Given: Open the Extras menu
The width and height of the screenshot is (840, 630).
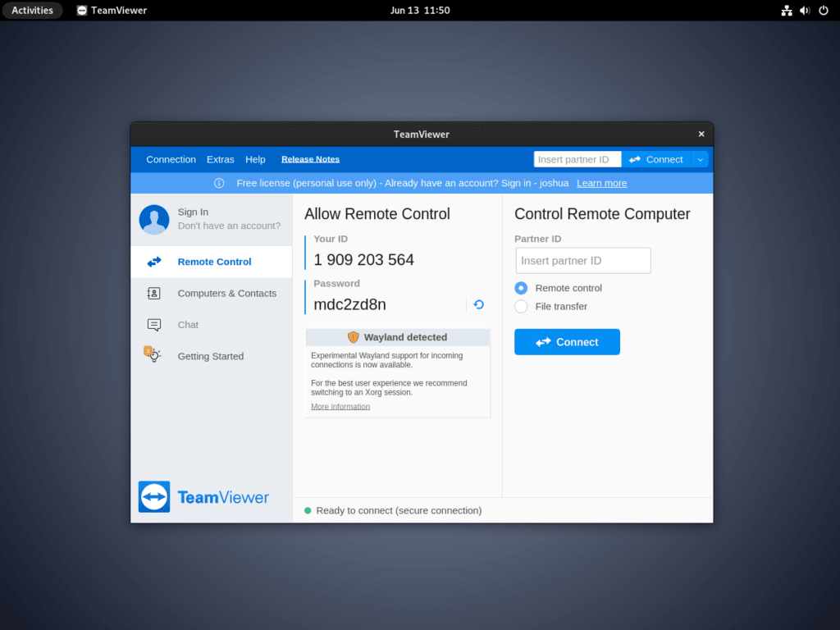Looking at the screenshot, I should (x=220, y=158).
